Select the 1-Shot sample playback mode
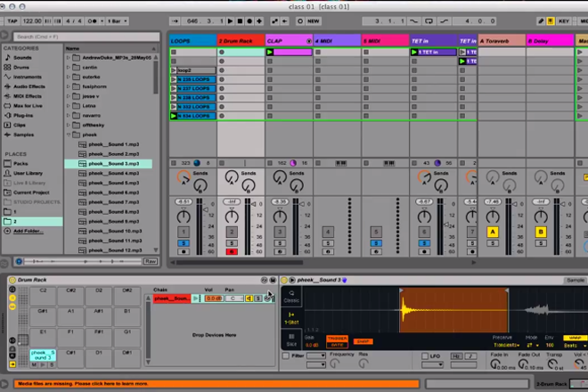Screen dimensions: 588x392 pos(291,317)
